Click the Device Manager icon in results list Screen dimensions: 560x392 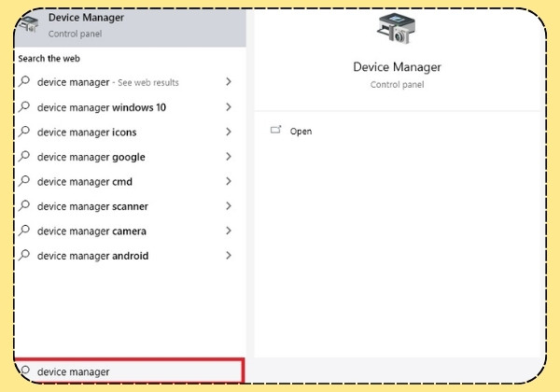click(x=29, y=23)
